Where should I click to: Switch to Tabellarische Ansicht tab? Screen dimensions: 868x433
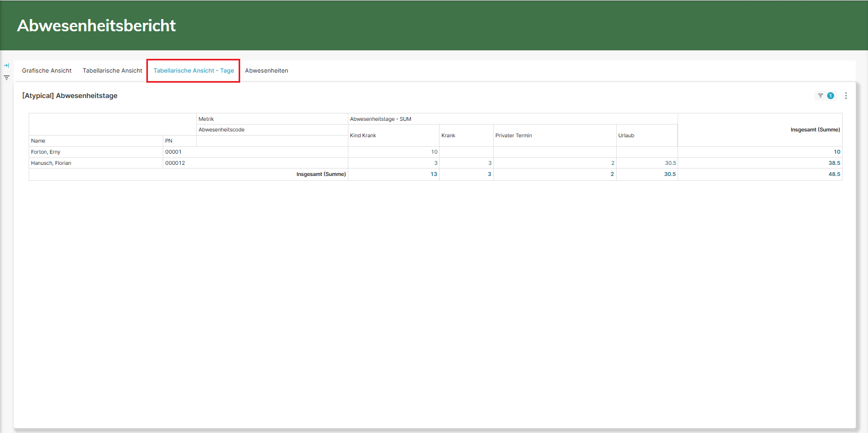[x=112, y=70]
